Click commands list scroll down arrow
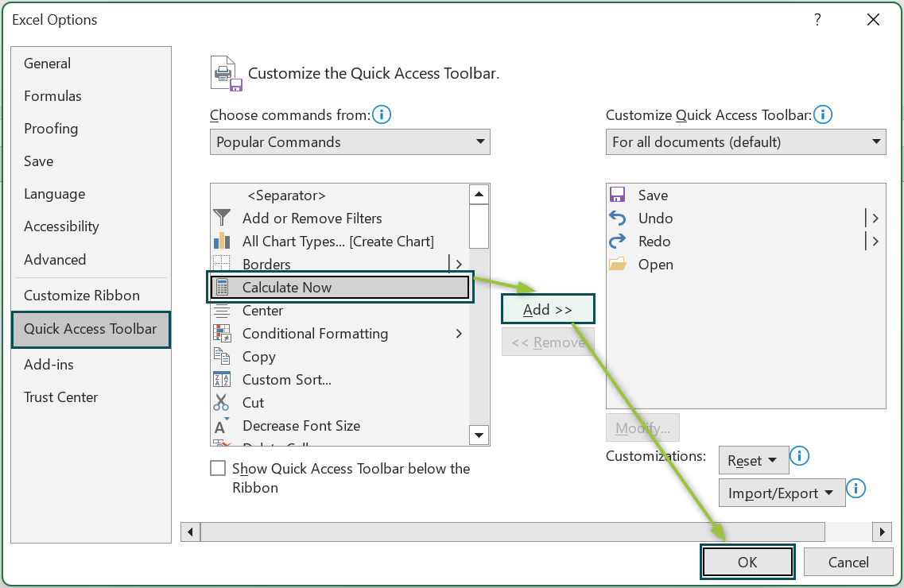904x588 pixels. pyautogui.click(x=479, y=435)
